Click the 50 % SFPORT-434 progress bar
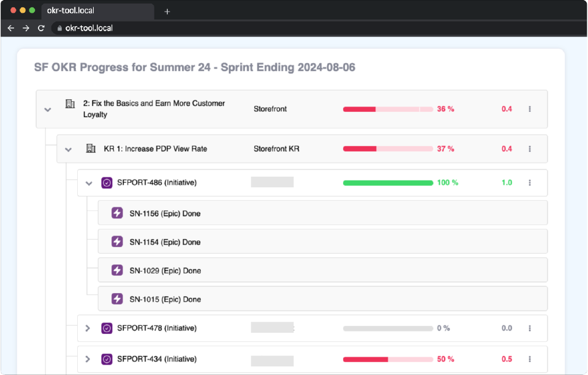This screenshot has width=588, height=375. point(388,360)
